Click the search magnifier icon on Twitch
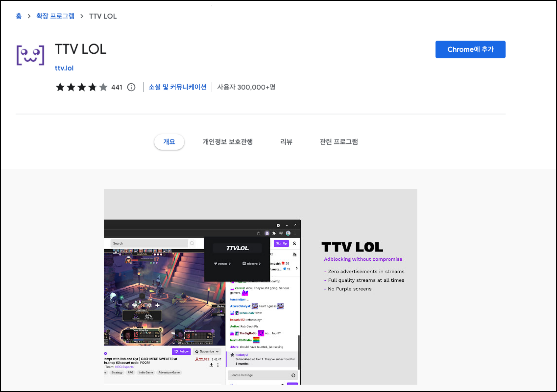This screenshot has height=392, width=557. tap(192, 243)
